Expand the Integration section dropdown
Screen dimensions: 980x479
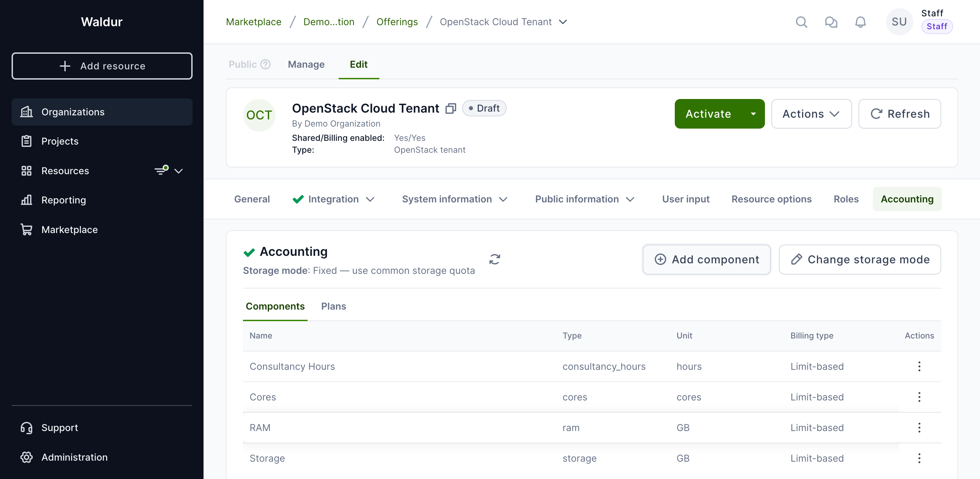(370, 199)
